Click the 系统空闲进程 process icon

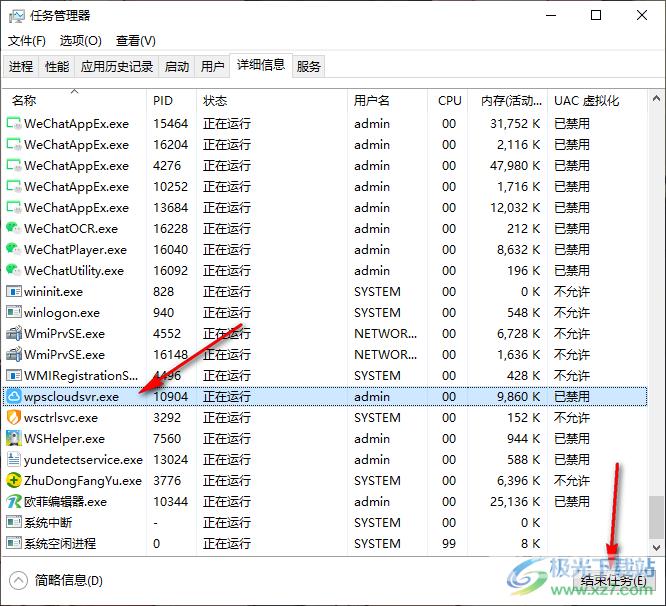(x=14, y=544)
